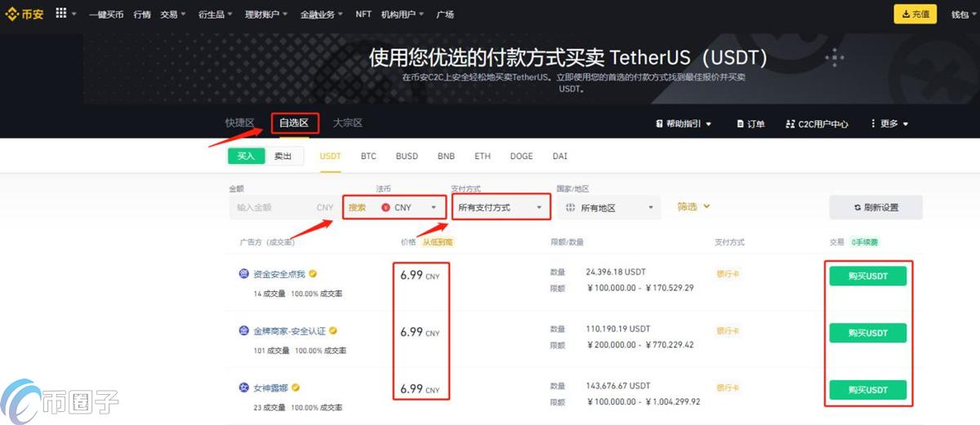Open the 筛选 filter expander
Image resolution: width=980 pixels, height=425 pixels.
coord(693,206)
